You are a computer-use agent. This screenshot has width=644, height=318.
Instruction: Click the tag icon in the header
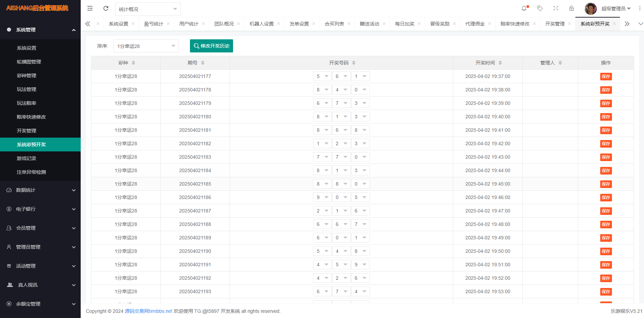click(x=540, y=8)
